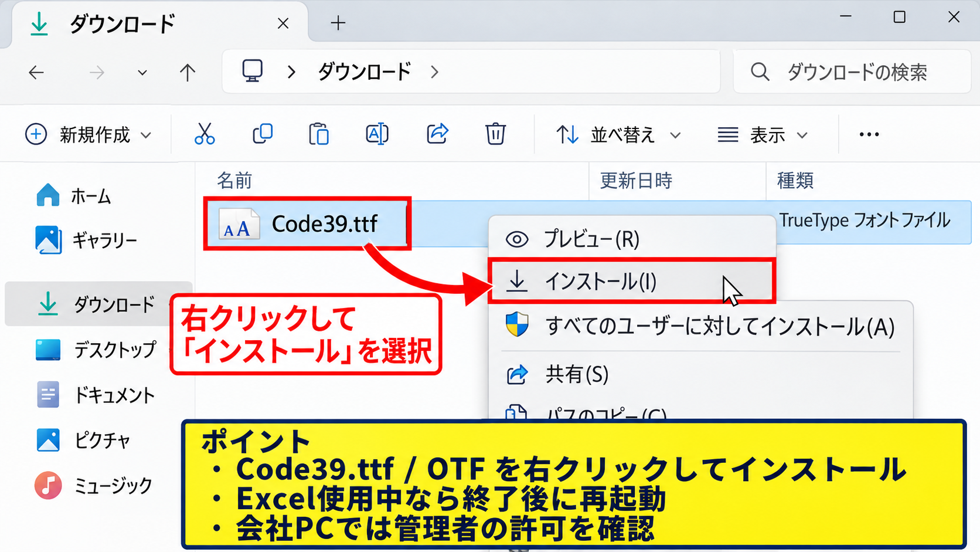
Task: Open the three-dots more options menu
Action: point(869,134)
